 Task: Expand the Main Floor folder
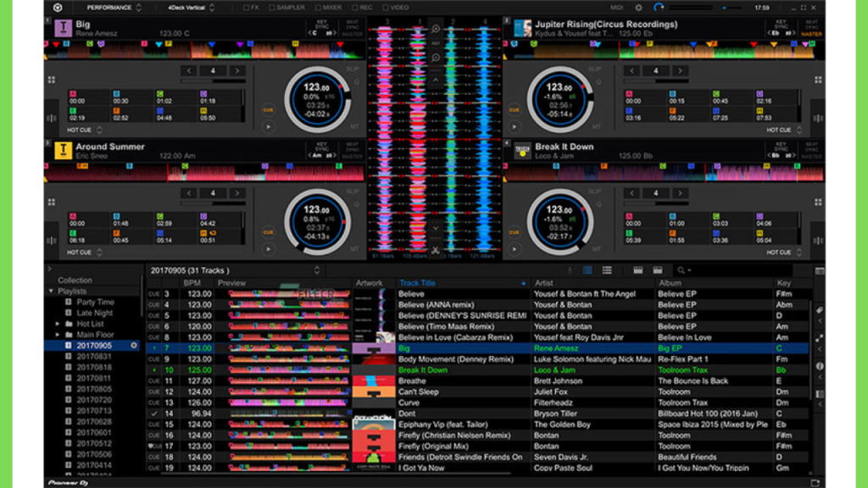(x=58, y=335)
